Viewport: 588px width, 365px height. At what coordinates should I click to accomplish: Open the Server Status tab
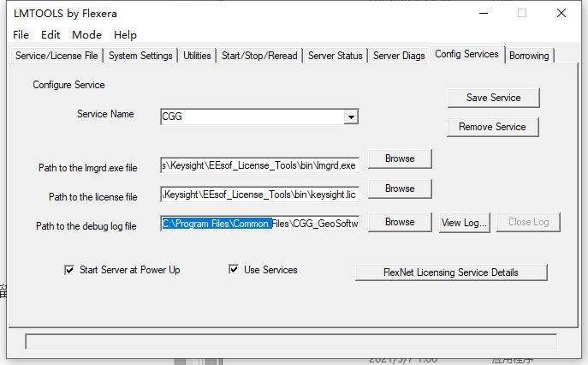tap(336, 56)
